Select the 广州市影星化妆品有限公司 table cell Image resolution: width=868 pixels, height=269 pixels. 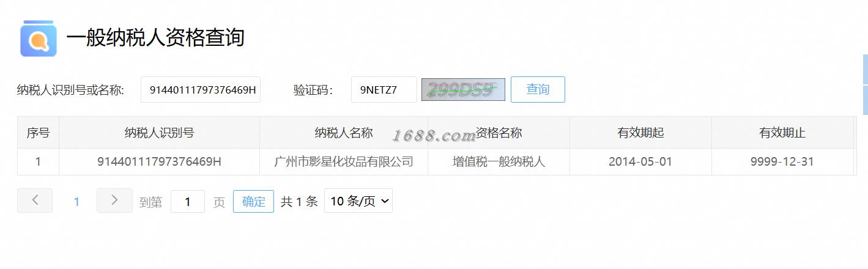(344, 162)
